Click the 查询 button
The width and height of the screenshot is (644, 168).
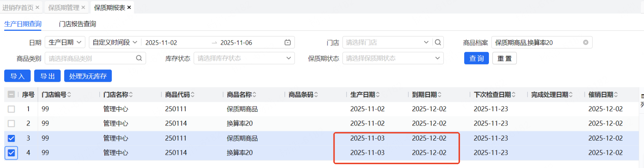[x=476, y=58]
